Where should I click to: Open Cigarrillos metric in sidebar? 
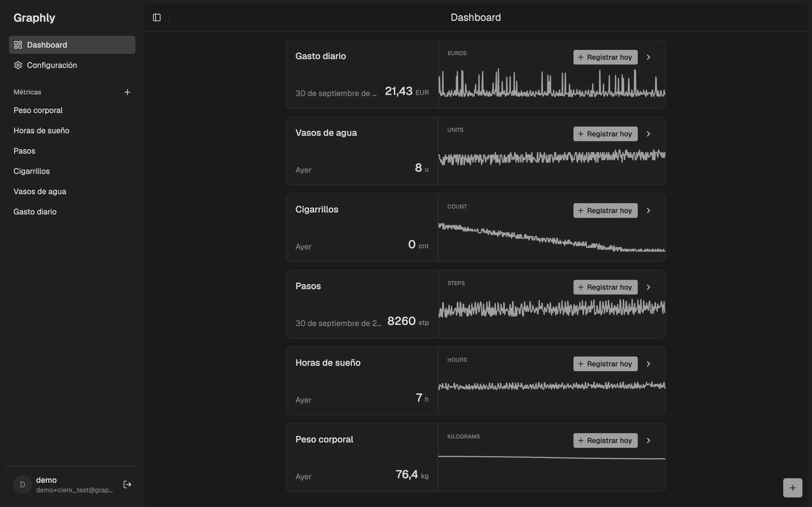72,171
